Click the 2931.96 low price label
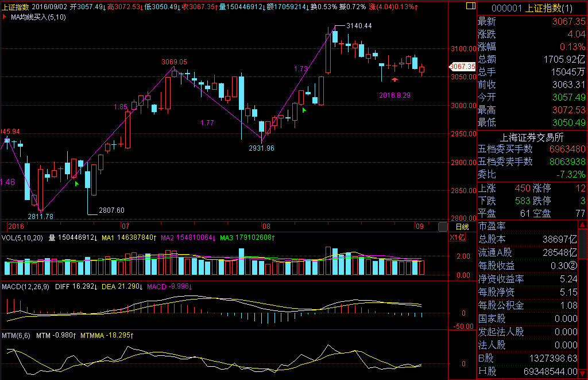 [261, 148]
